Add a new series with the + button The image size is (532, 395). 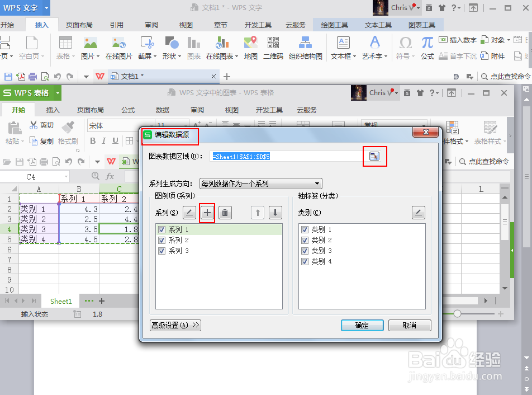tap(207, 213)
